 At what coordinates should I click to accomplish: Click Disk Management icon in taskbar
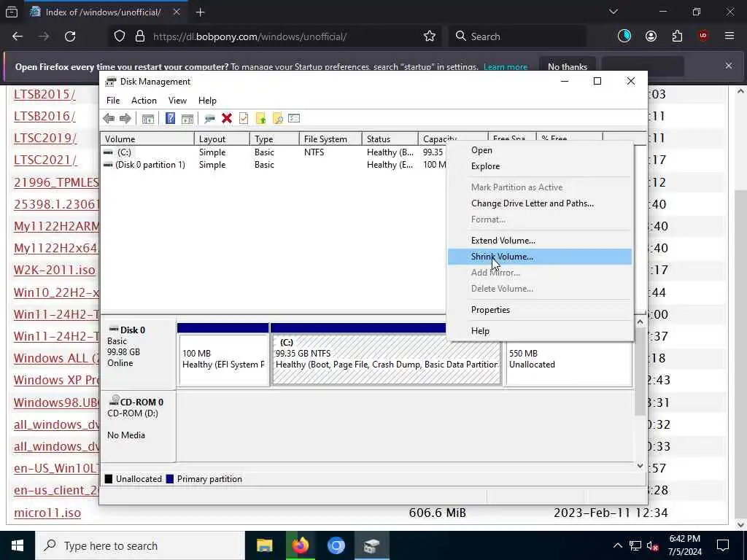(x=371, y=545)
